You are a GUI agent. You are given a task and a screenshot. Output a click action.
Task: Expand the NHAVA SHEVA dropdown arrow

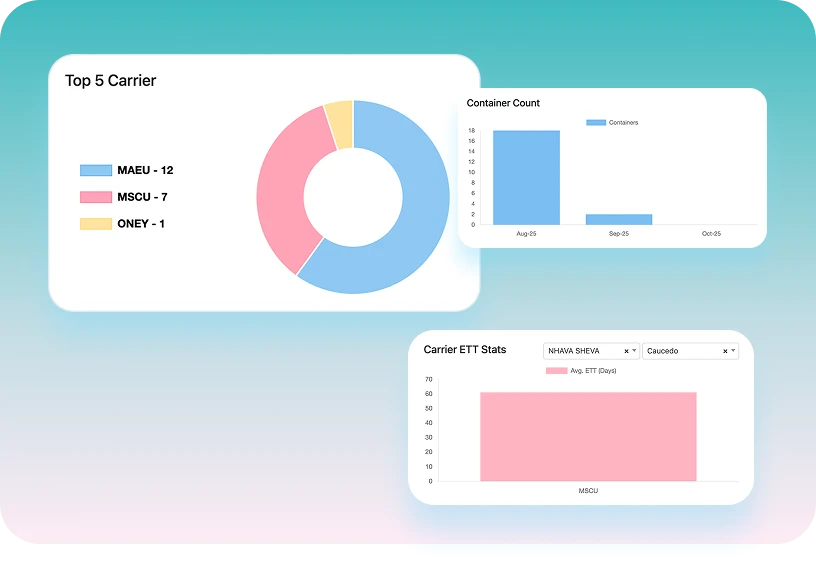[634, 351]
